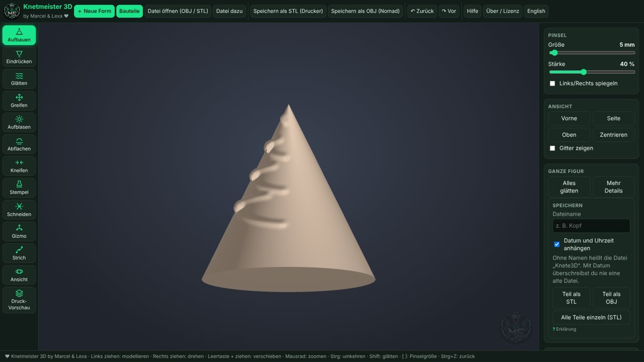Viewport: 644px width, 362px height.
Task: Select the Aufblasen inflate tool
Action: [19, 123]
